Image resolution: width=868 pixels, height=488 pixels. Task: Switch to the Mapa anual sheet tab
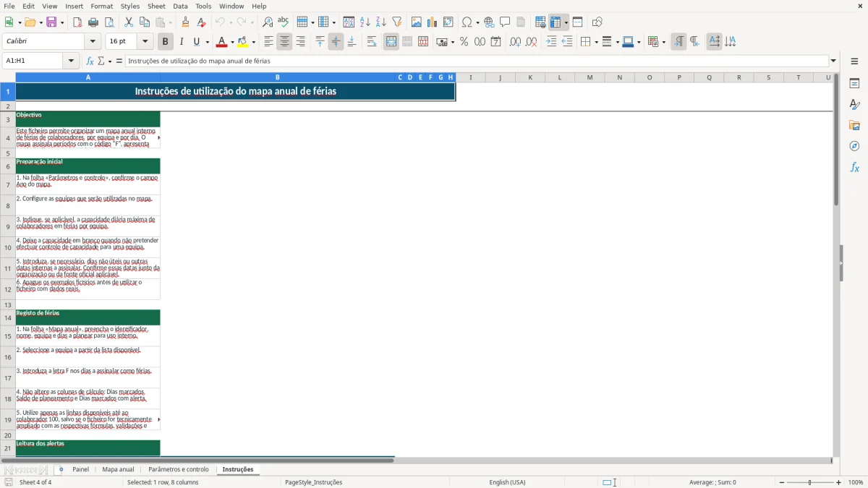118,469
